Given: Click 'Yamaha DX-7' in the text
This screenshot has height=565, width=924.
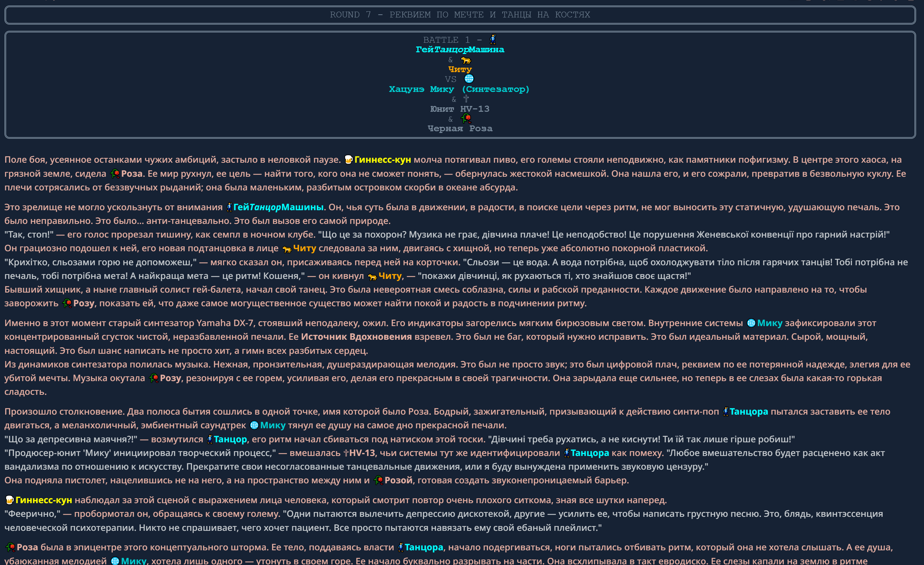Looking at the screenshot, I should (x=225, y=323).
